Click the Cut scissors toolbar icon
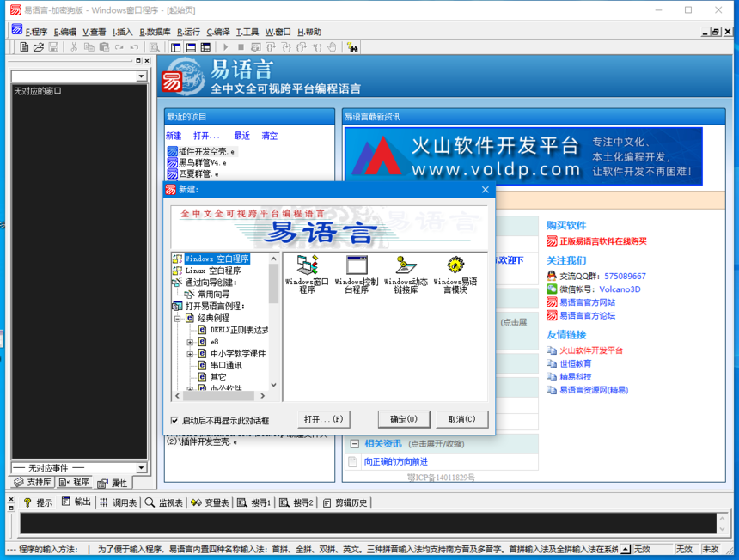Viewport: 739px width, 560px height. tap(74, 47)
